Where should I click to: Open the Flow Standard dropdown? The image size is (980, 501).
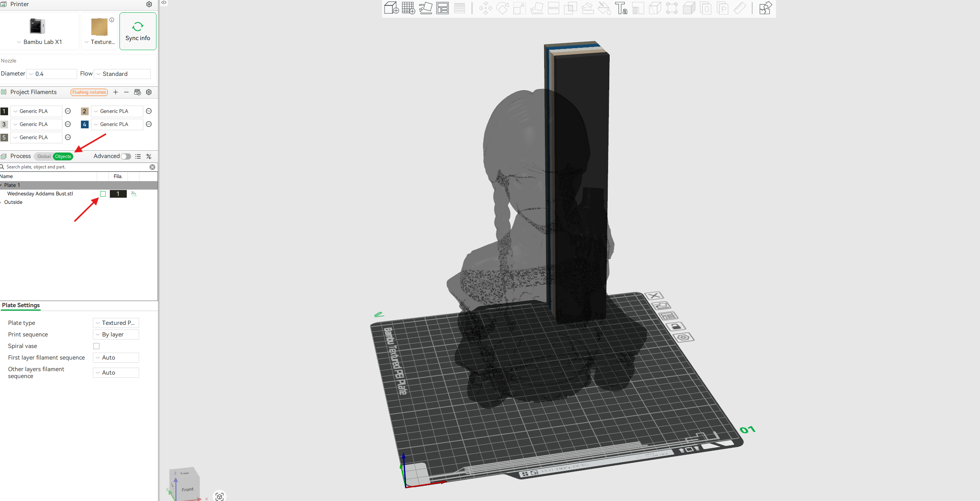point(122,74)
